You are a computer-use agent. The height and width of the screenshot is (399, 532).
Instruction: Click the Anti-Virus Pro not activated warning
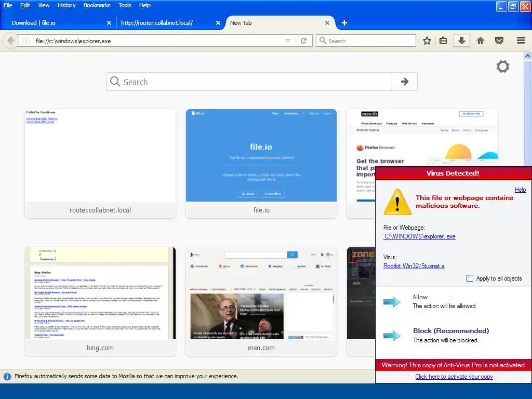[454, 365]
